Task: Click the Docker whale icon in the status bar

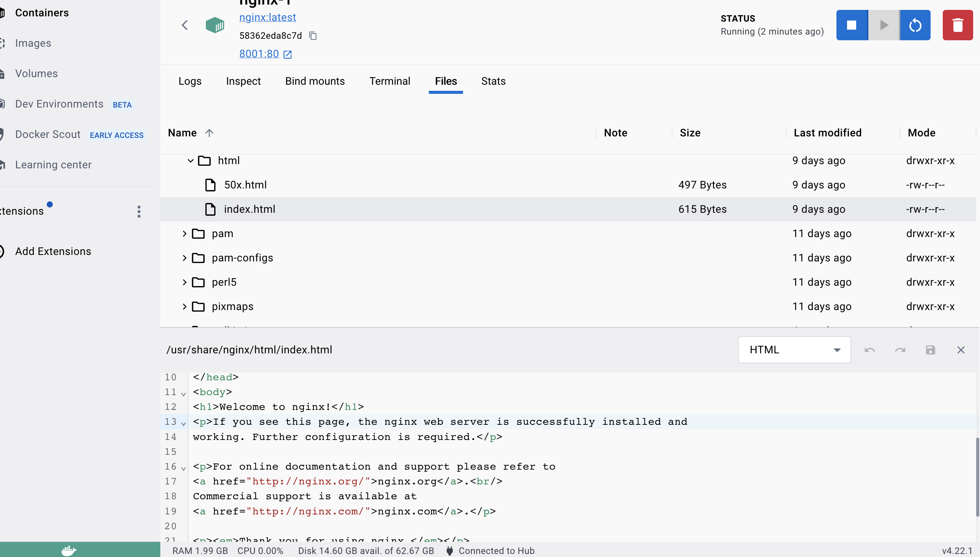Action: tap(69, 551)
